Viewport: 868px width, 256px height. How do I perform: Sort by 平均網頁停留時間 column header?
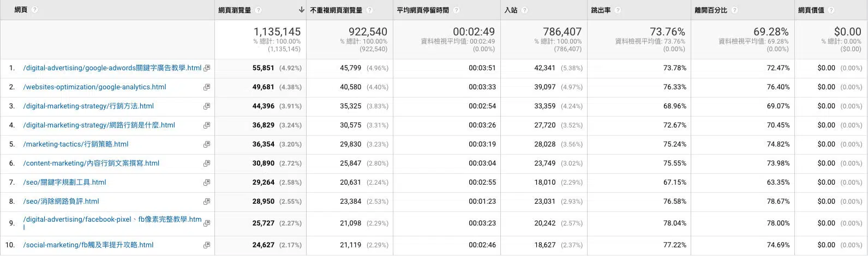(x=423, y=10)
